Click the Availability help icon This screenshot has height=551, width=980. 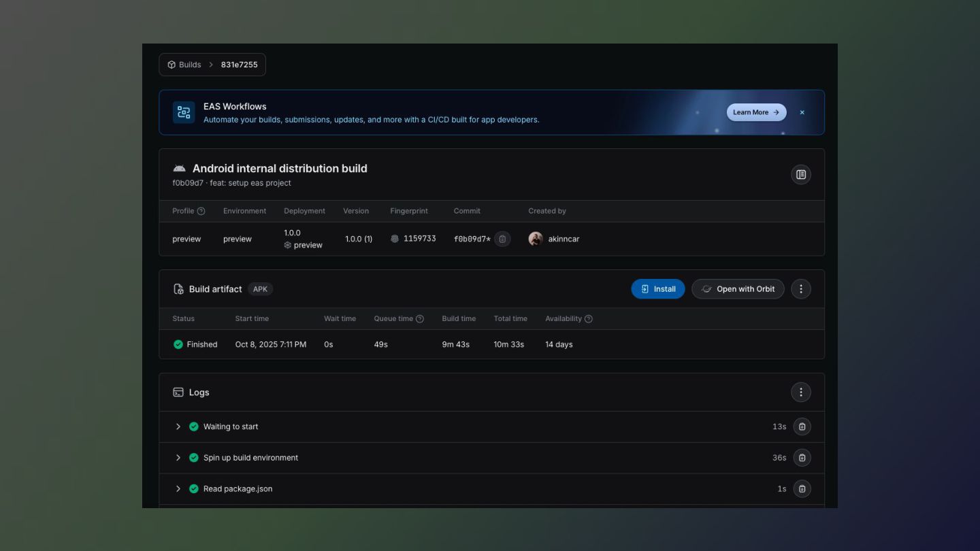click(x=589, y=319)
